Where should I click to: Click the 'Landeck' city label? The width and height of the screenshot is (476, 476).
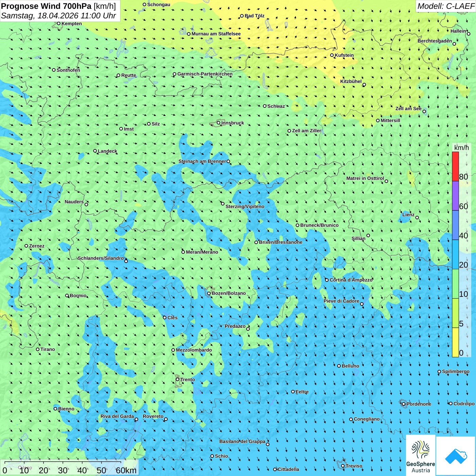pyautogui.click(x=107, y=151)
